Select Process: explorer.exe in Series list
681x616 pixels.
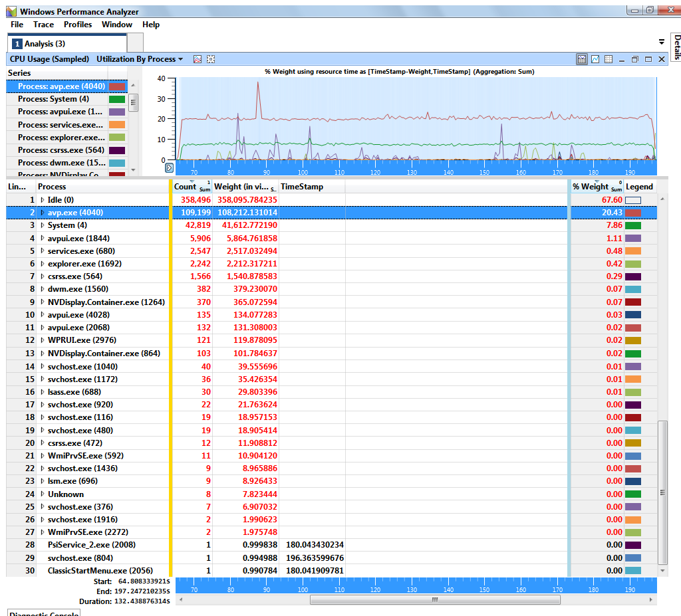point(61,138)
